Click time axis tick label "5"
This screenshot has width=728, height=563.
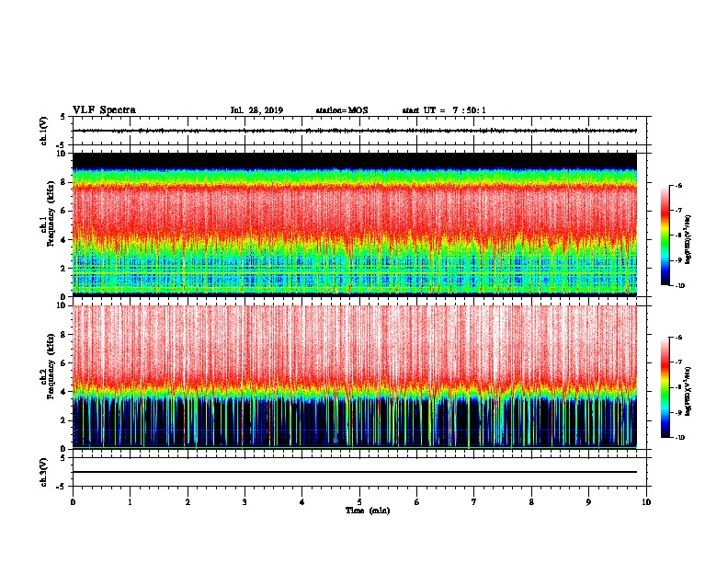point(359,502)
